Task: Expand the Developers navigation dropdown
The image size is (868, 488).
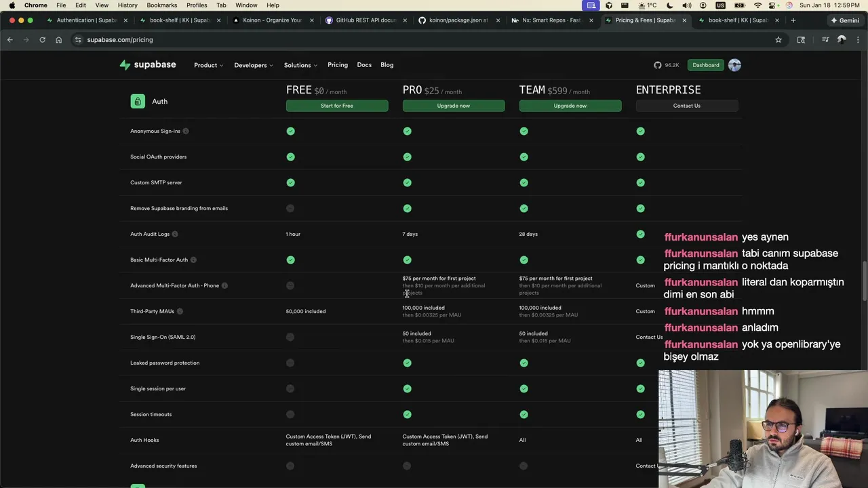Action: tap(254, 65)
